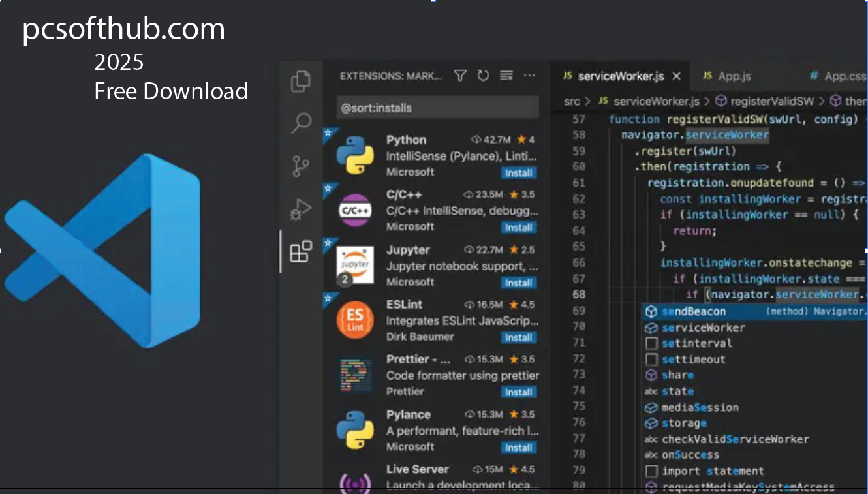Click the filter extensions funnel icon
The image size is (868, 494).
click(460, 76)
